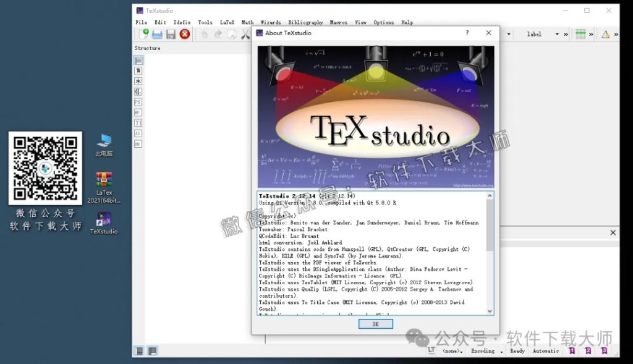The height and width of the screenshot is (364, 633).
Task: Click the About dialog help question mark
Action: (467, 33)
